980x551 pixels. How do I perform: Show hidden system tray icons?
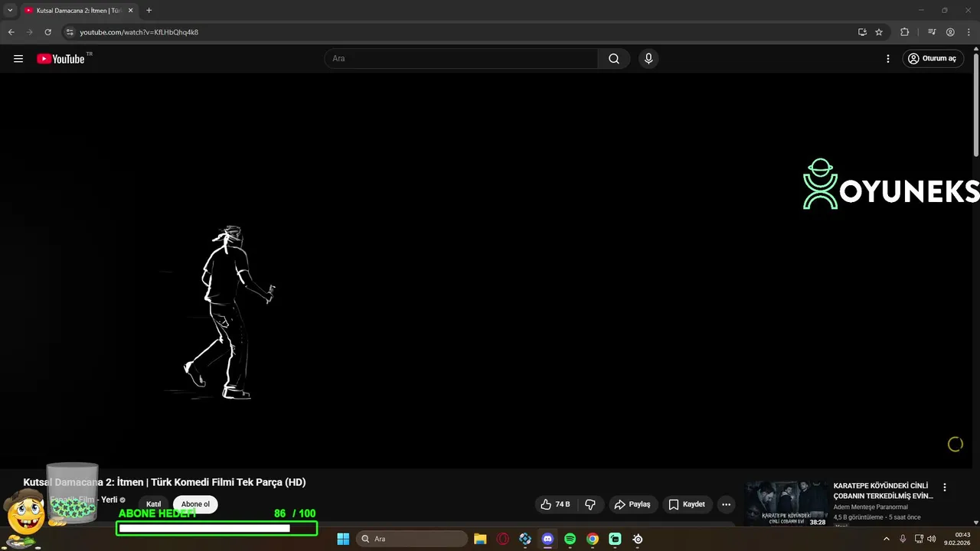coord(887,539)
